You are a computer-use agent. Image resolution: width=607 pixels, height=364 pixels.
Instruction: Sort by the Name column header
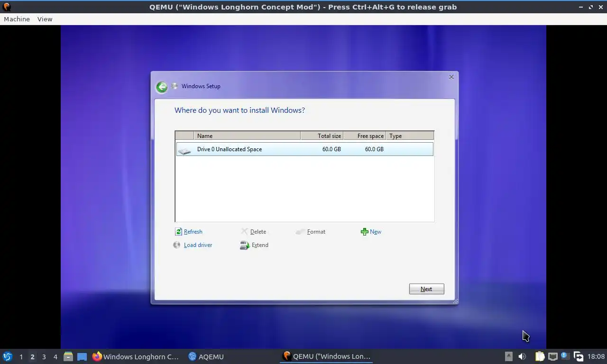click(x=247, y=136)
